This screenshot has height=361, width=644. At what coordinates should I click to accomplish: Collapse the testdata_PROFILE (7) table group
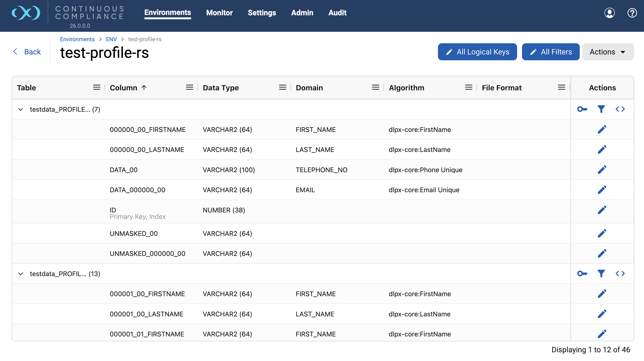point(21,109)
